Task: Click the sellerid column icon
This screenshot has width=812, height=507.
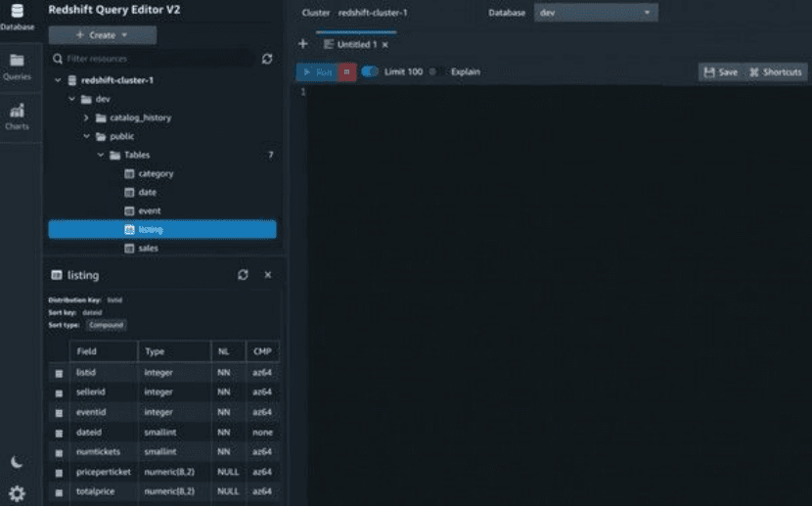Action: (x=59, y=393)
